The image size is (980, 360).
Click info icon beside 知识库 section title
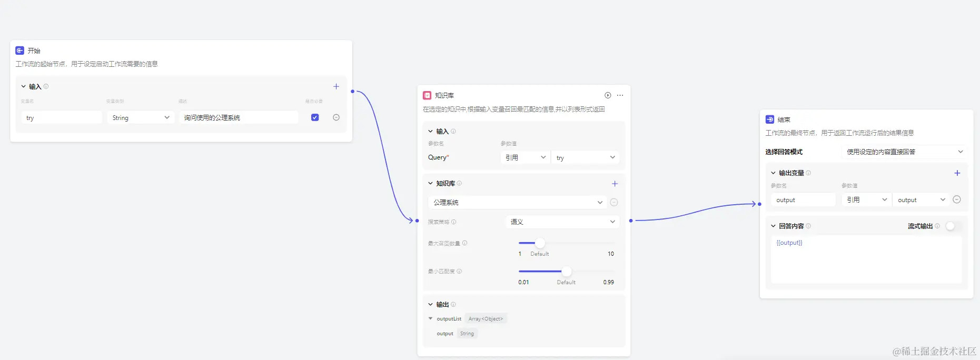(x=459, y=183)
